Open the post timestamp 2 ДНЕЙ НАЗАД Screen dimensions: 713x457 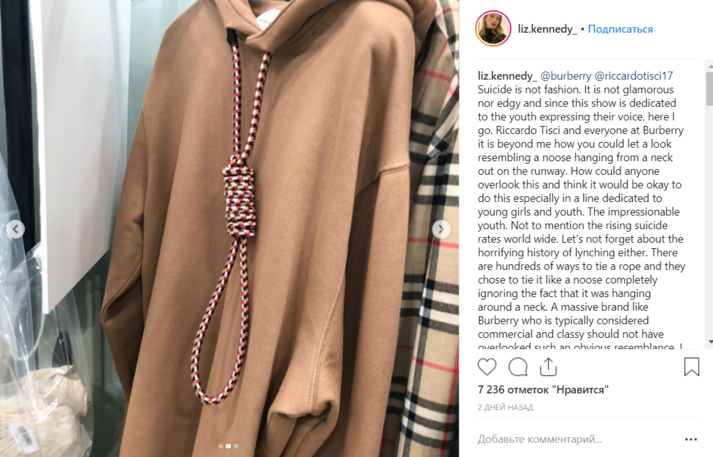tap(505, 407)
